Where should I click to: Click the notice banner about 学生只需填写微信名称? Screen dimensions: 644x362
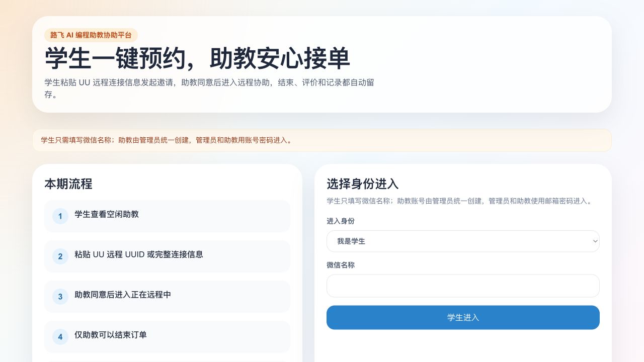(x=322, y=140)
